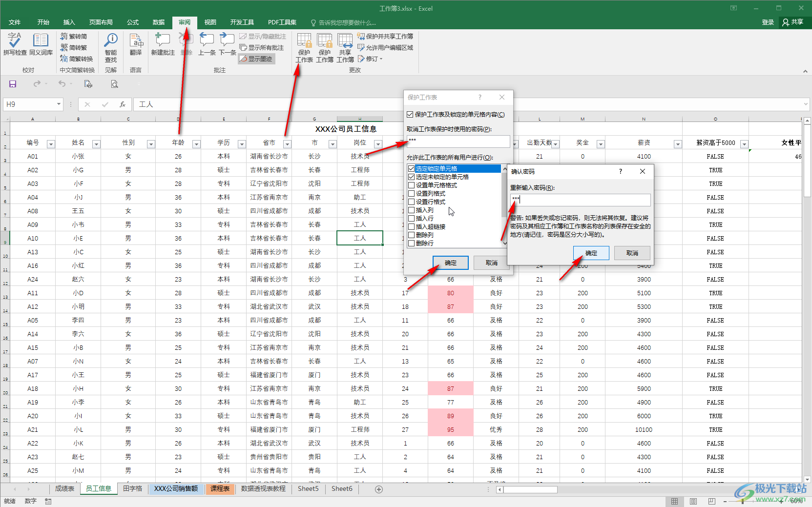Enable Format cells permission checkbox

click(412, 185)
